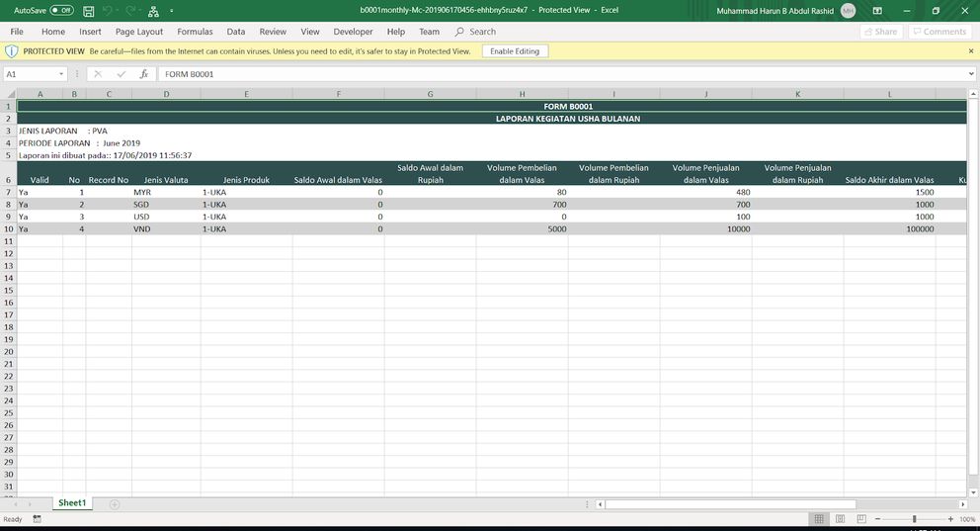This screenshot has width=980, height=531.
Task: Click the Saldo Akhir value 100000
Action: pos(889,228)
